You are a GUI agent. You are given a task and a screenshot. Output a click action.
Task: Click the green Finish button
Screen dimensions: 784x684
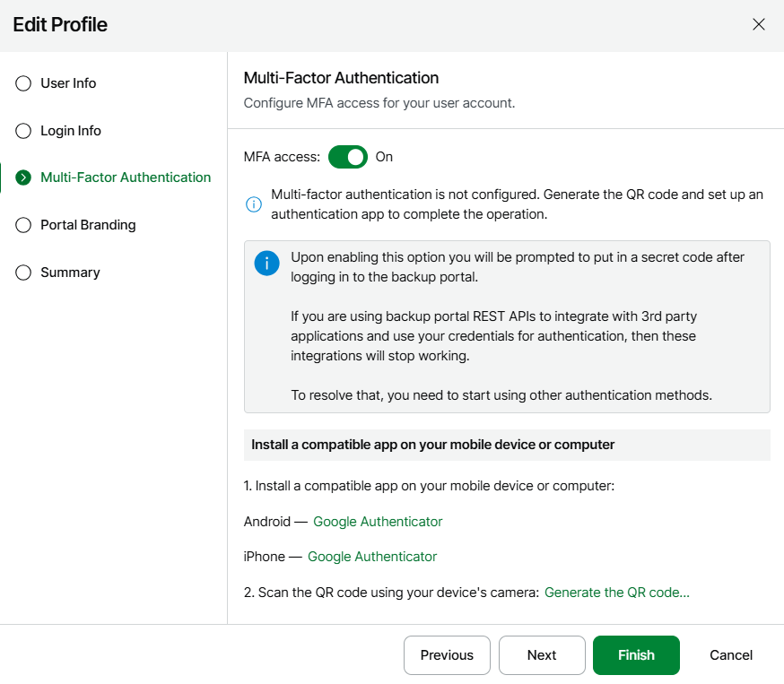636,655
